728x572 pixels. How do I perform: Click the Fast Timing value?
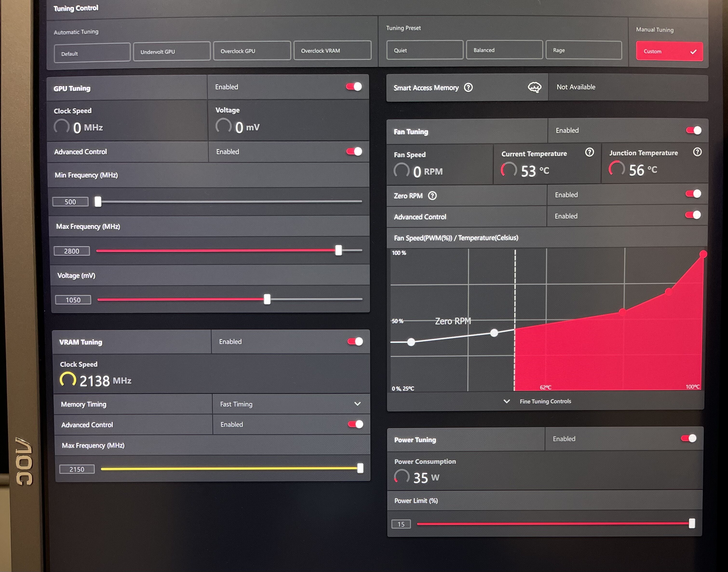[236, 404]
